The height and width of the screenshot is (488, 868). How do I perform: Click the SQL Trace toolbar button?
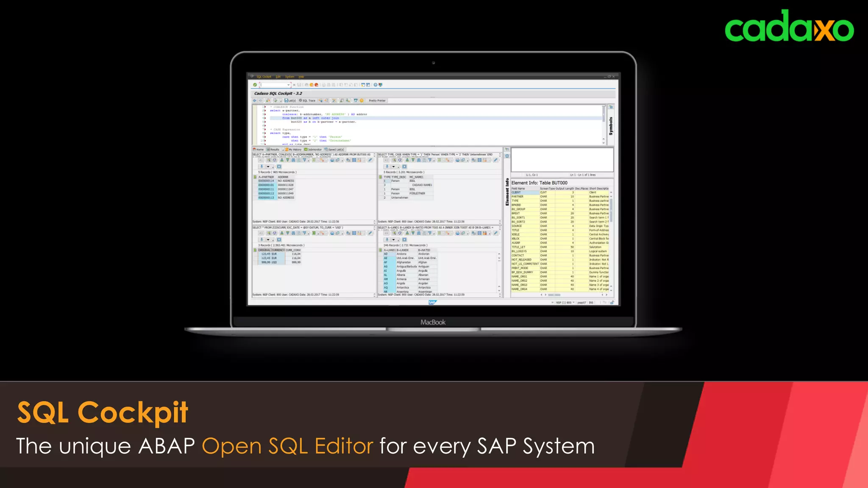click(307, 101)
